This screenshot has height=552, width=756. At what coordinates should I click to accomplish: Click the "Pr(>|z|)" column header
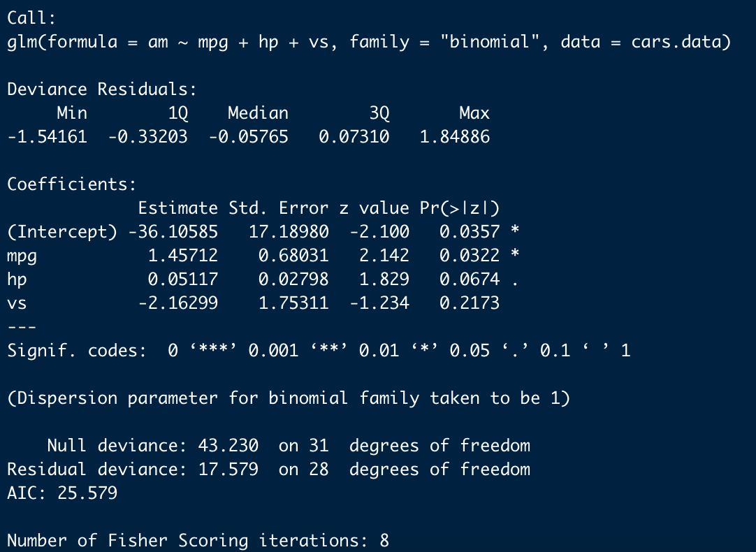coord(460,208)
